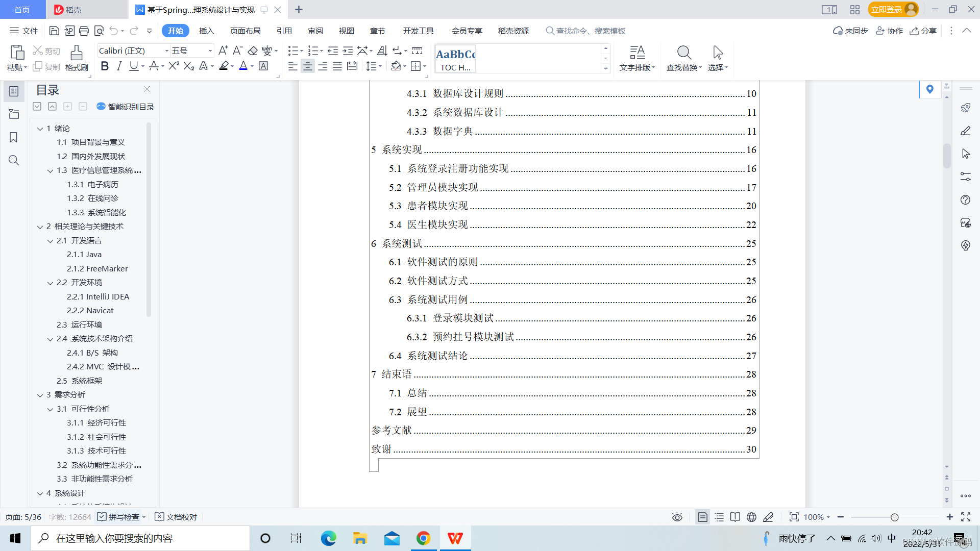Click the bookmark icon in left sidebar
Screen dimensions: 980x551
[14, 137]
